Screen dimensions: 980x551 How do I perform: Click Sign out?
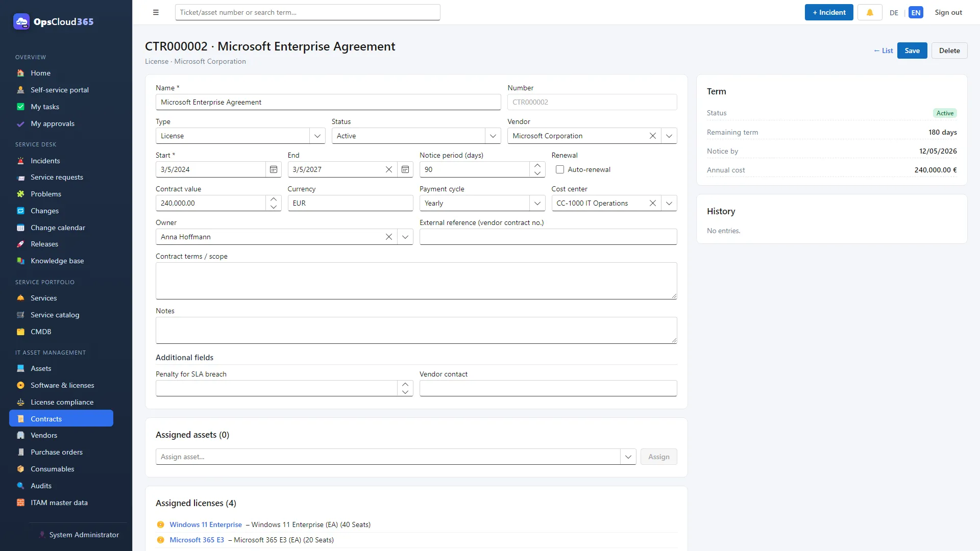coord(948,12)
